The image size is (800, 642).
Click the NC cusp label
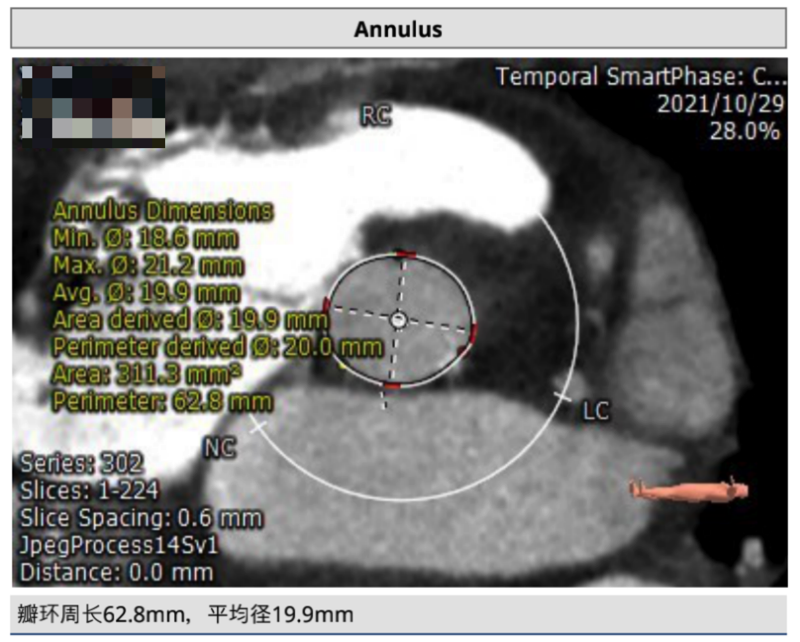pos(219,447)
